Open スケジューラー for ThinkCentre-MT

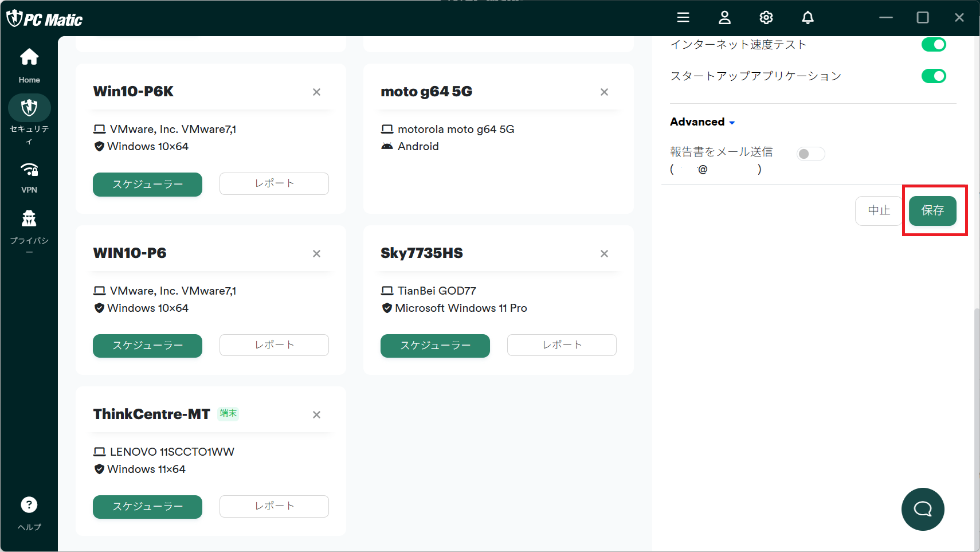click(147, 507)
